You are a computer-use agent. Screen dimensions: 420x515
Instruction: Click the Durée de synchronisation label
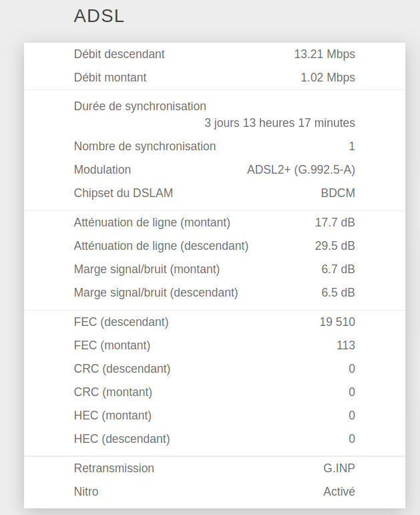[x=140, y=106]
